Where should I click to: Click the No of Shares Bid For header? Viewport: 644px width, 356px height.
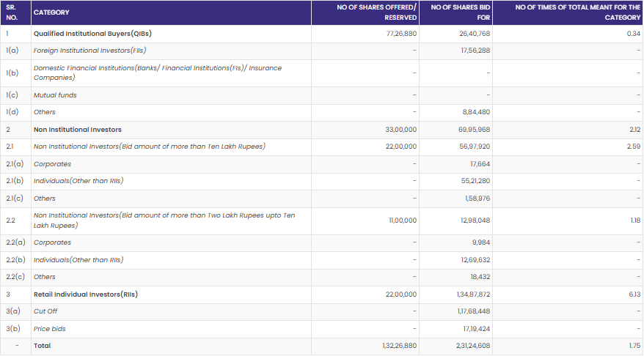(x=460, y=12)
